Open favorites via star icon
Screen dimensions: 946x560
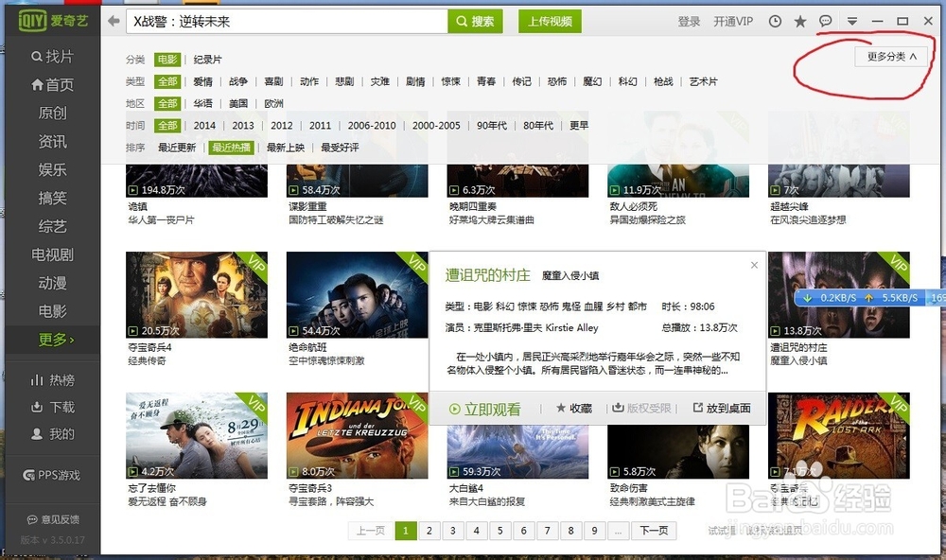[x=800, y=20]
